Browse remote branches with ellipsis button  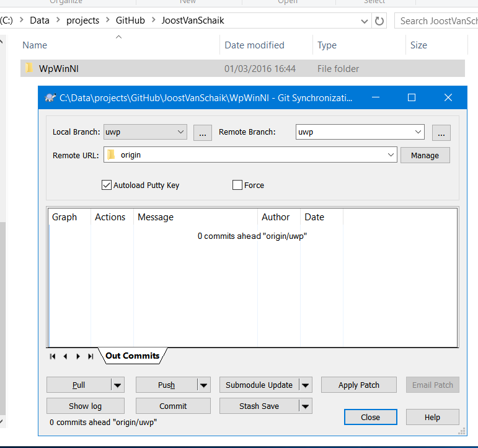(440, 132)
